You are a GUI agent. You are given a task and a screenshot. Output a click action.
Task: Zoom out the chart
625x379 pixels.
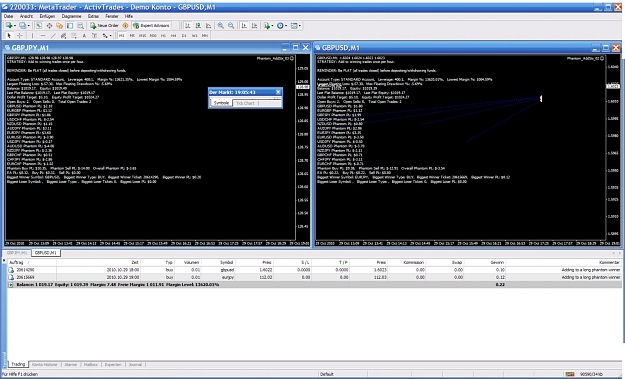coord(231,26)
